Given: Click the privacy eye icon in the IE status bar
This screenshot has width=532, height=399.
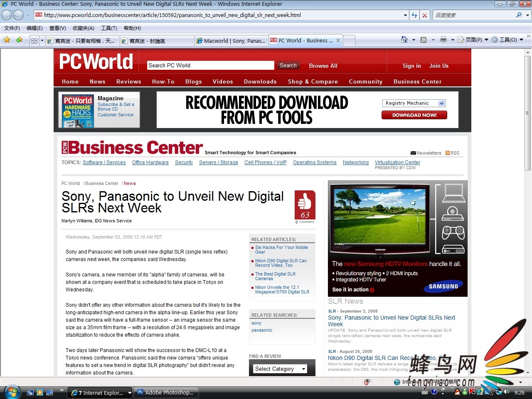Looking at the screenshot, I should (x=367, y=382).
